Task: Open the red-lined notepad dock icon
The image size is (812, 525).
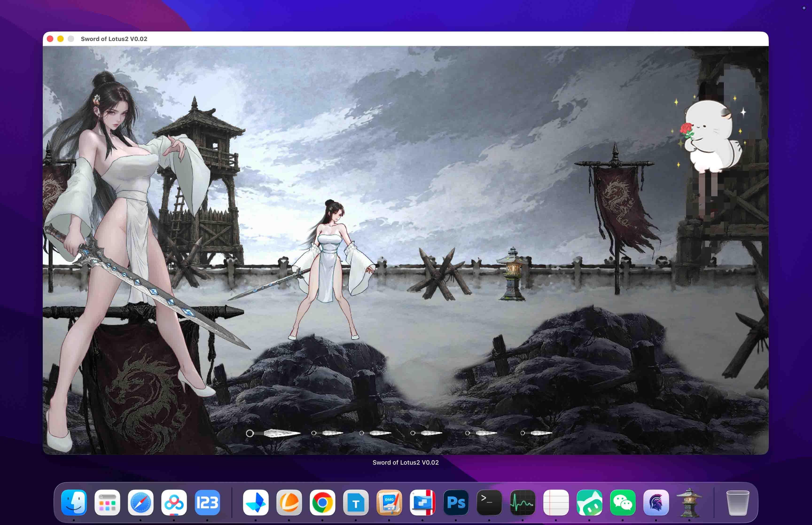Action: pos(556,502)
